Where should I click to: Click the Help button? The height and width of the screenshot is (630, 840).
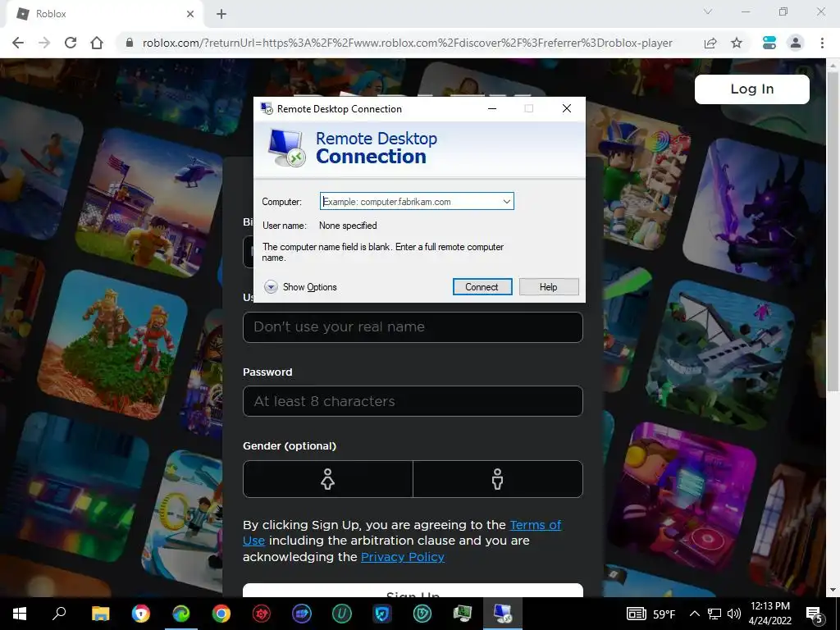coord(549,286)
